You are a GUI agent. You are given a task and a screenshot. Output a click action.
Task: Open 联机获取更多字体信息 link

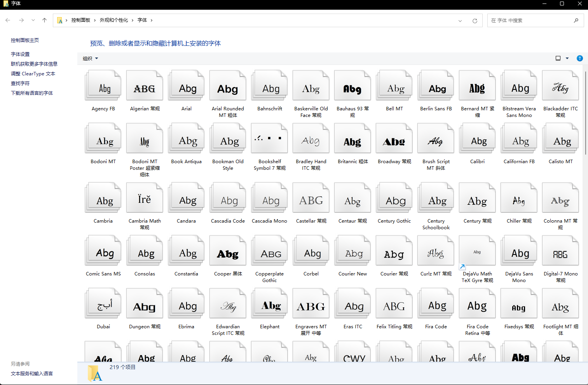[34, 64]
